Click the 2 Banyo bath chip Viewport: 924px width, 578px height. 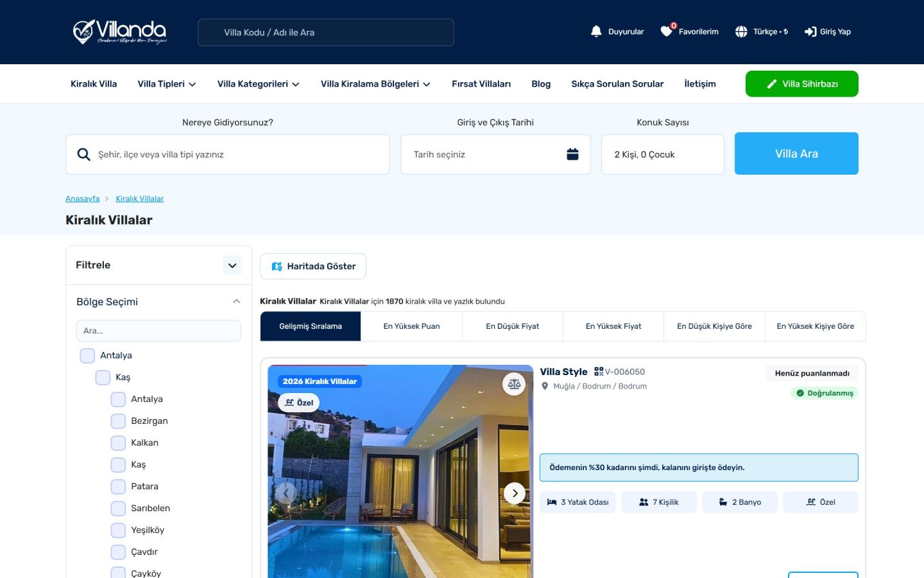(x=740, y=502)
